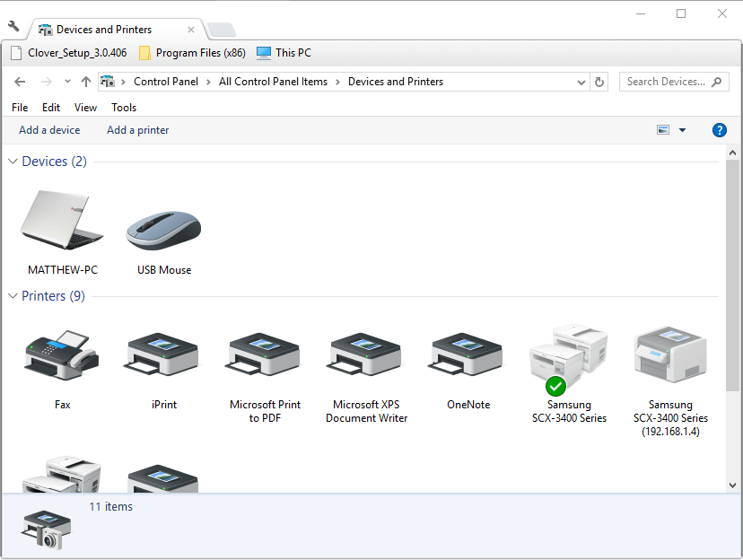Image resolution: width=743 pixels, height=560 pixels.
Task: Open the Help question mark icon
Action: (x=719, y=130)
